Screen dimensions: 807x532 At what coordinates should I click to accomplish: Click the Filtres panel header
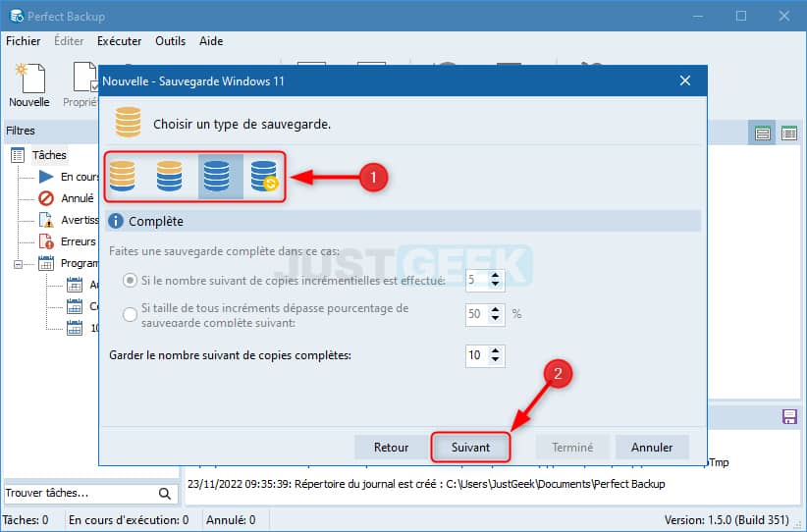coord(51,131)
